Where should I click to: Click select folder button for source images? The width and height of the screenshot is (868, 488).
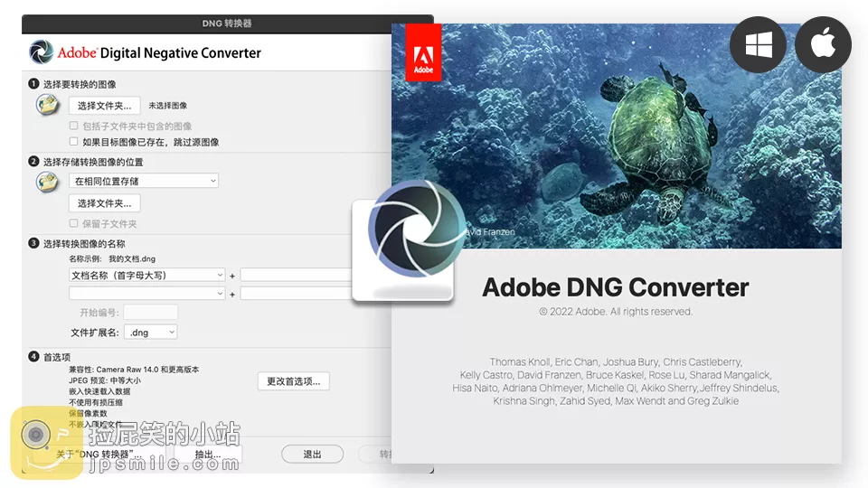coord(105,106)
